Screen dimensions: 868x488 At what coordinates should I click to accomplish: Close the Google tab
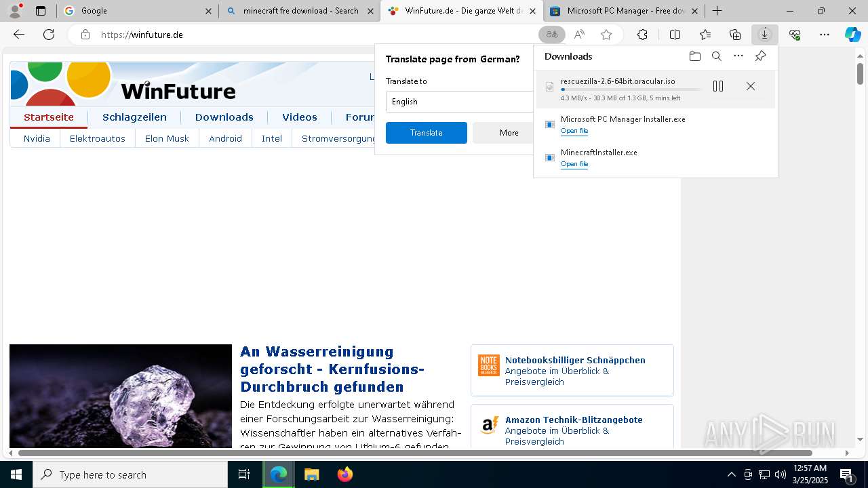tap(208, 11)
